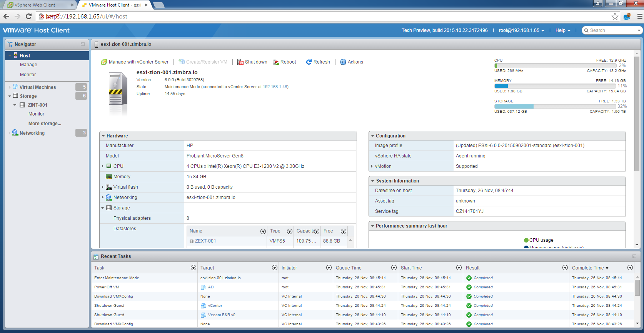The height and width of the screenshot is (333, 644).
Task: Click the Veeam-B&R-v9 VM icon in tasks
Action: coord(204,315)
